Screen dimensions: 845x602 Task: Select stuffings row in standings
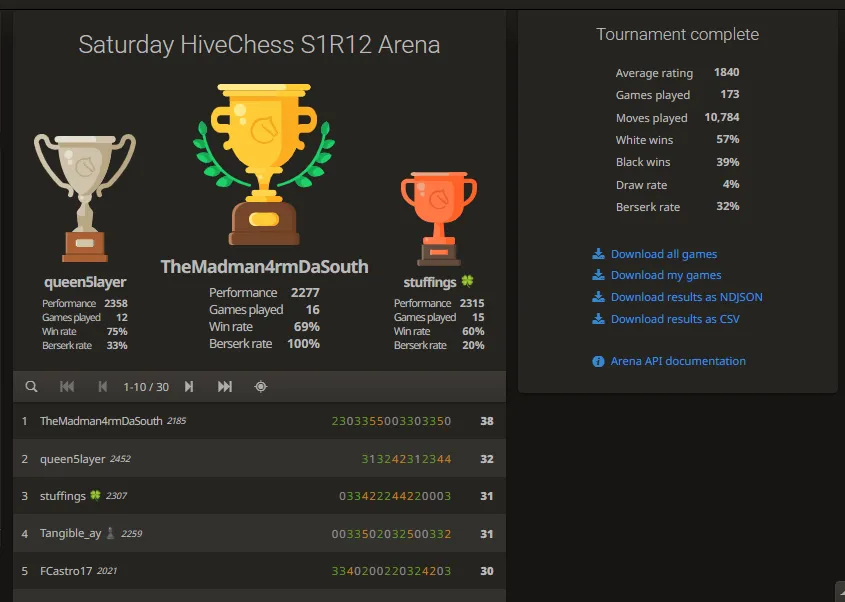[259, 496]
